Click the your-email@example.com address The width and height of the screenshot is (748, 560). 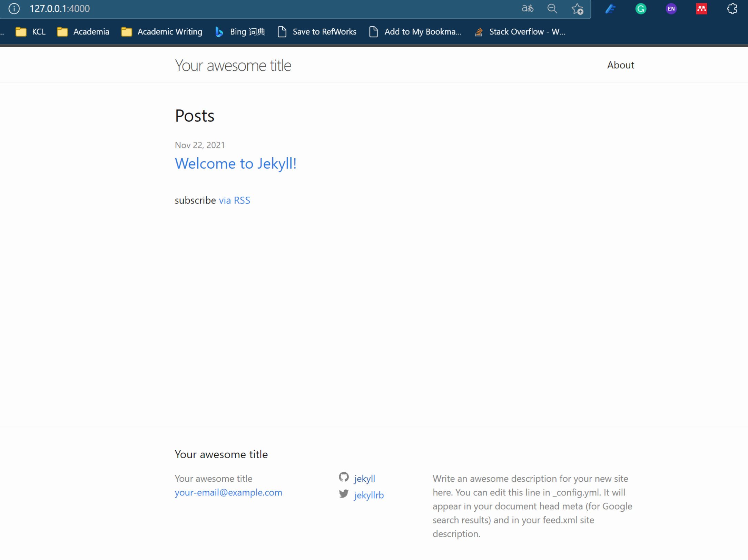[x=228, y=492]
